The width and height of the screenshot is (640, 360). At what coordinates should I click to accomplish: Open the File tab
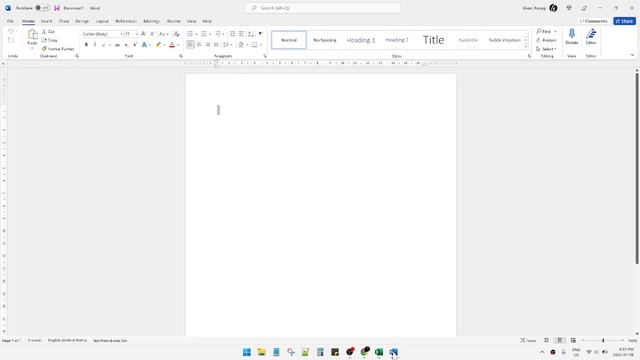tap(10, 21)
